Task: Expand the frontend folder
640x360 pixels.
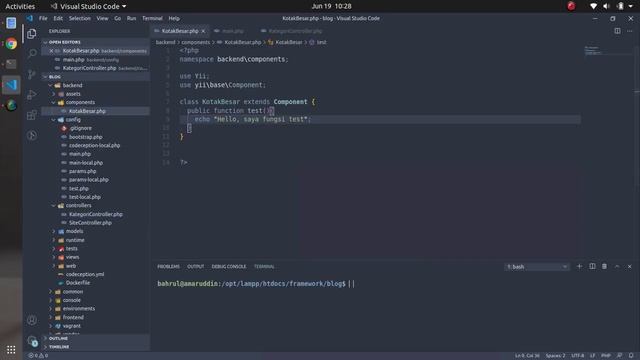Action: pyautogui.click(x=73, y=317)
